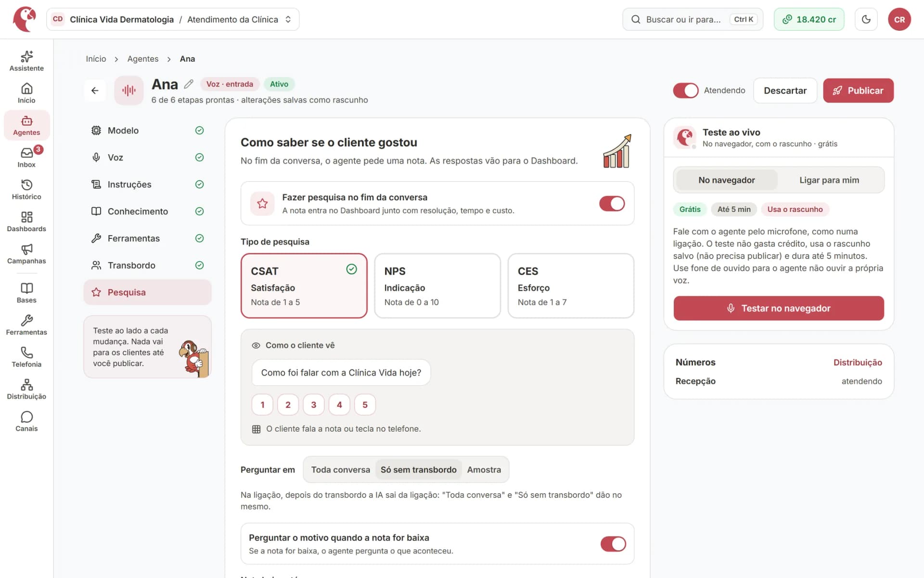Open Distribuição in the sidebar

click(26, 389)
